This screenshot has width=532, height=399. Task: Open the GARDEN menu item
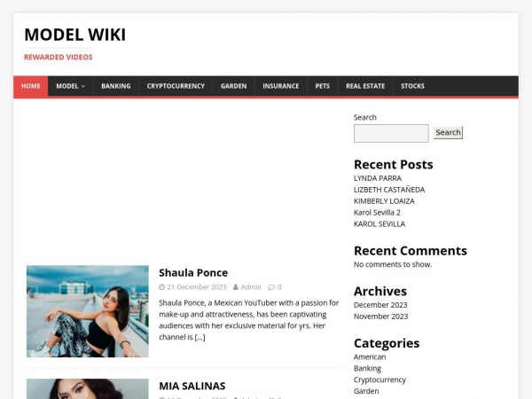[234, 86]
